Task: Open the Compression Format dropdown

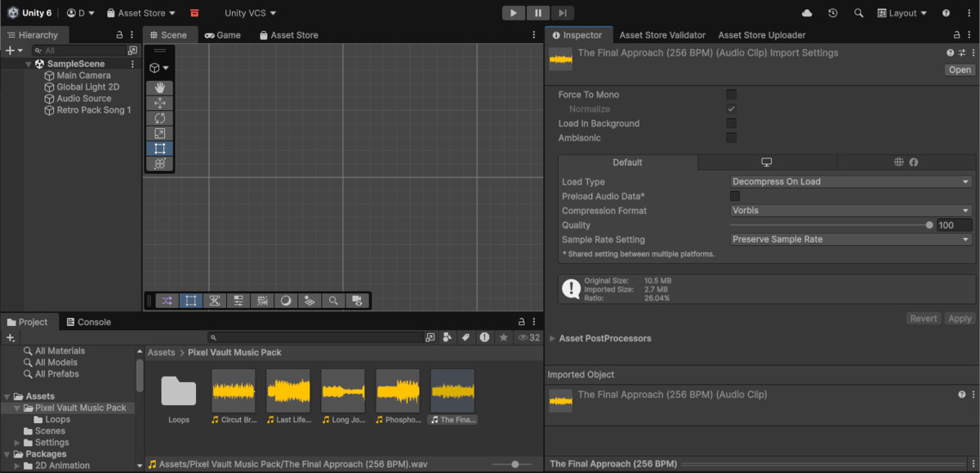Action: pyautogui.click(x=851, y=210)
